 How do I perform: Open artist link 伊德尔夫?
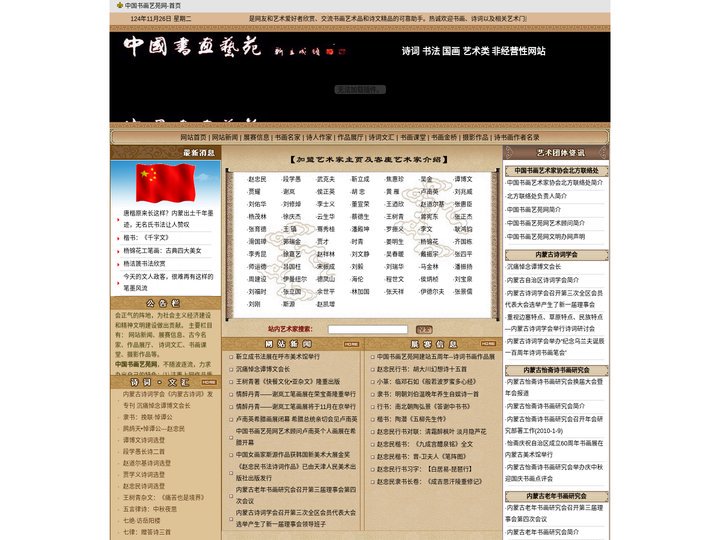[432, 292]
